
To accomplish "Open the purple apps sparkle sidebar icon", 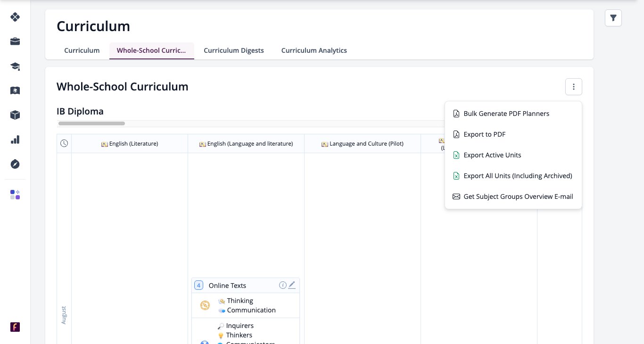I will (x=15, y=195).
